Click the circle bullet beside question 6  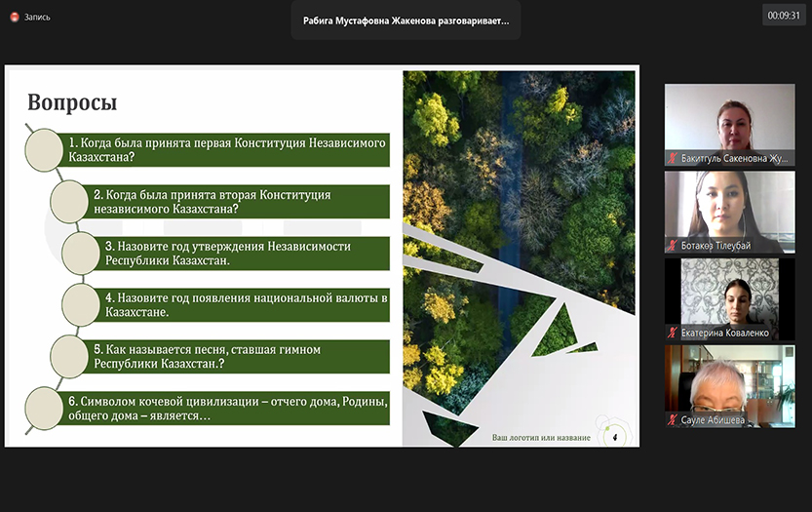point(44,408)
